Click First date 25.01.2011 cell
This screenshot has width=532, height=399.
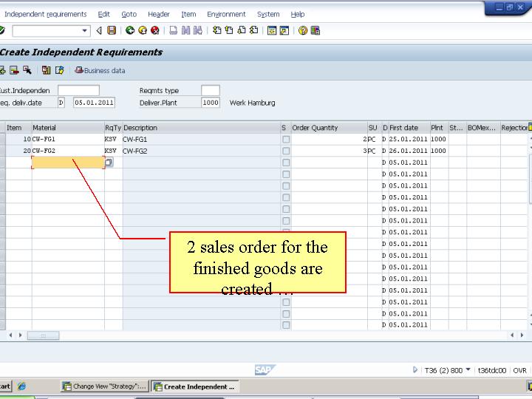point(409,139)
